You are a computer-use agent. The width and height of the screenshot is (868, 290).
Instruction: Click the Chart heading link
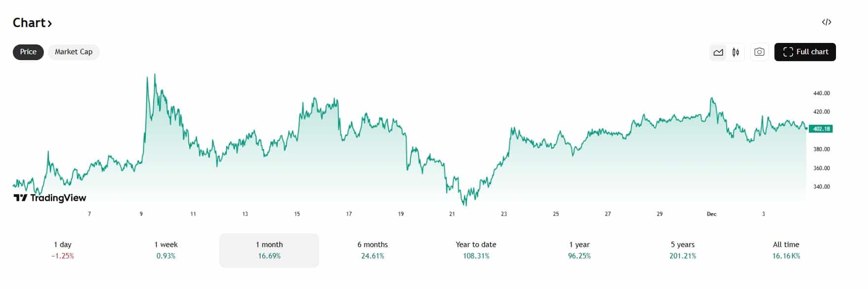click(29, 23)
